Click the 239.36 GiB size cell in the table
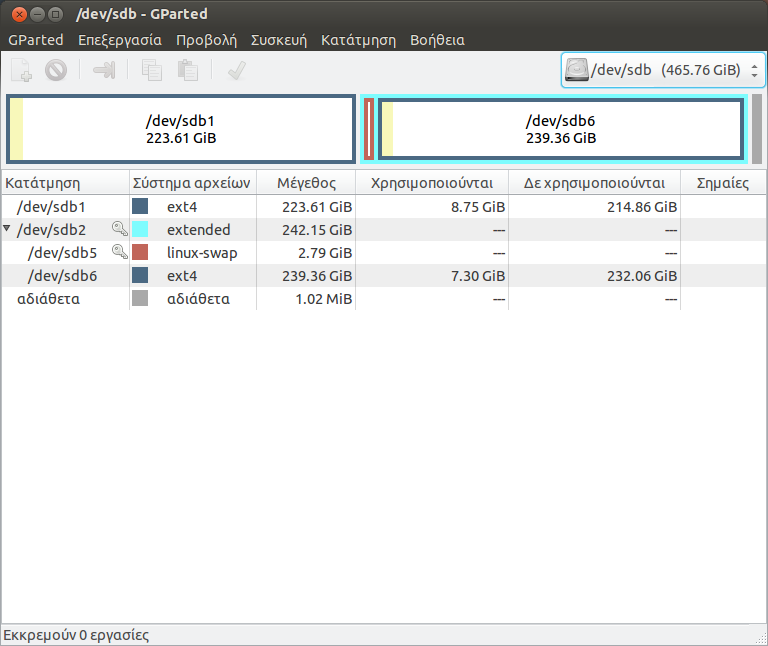The image size is (768, 646). [x=317, y=276]
